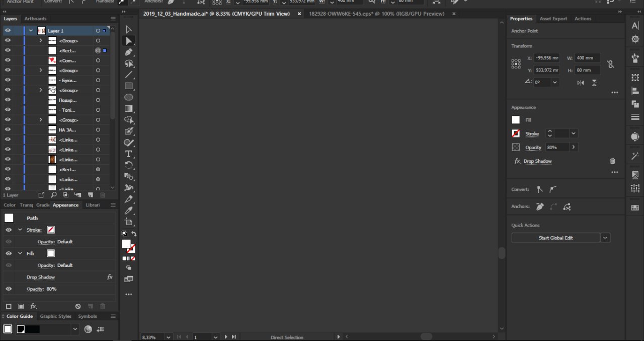
Task: Select the Eyedropper tool
Action: (129, 210)
